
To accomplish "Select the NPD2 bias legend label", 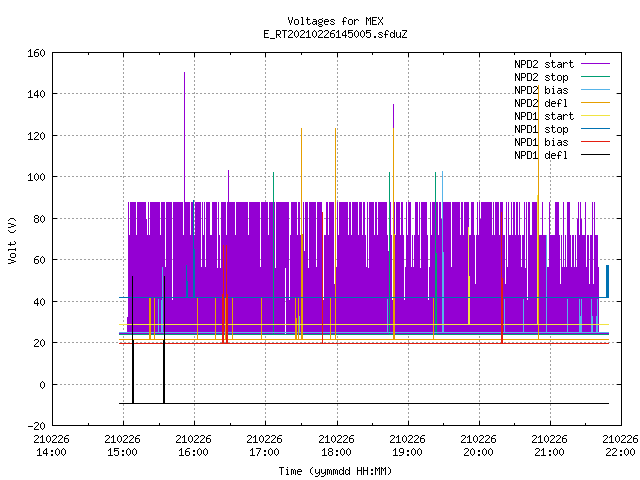I will point(541,90).
